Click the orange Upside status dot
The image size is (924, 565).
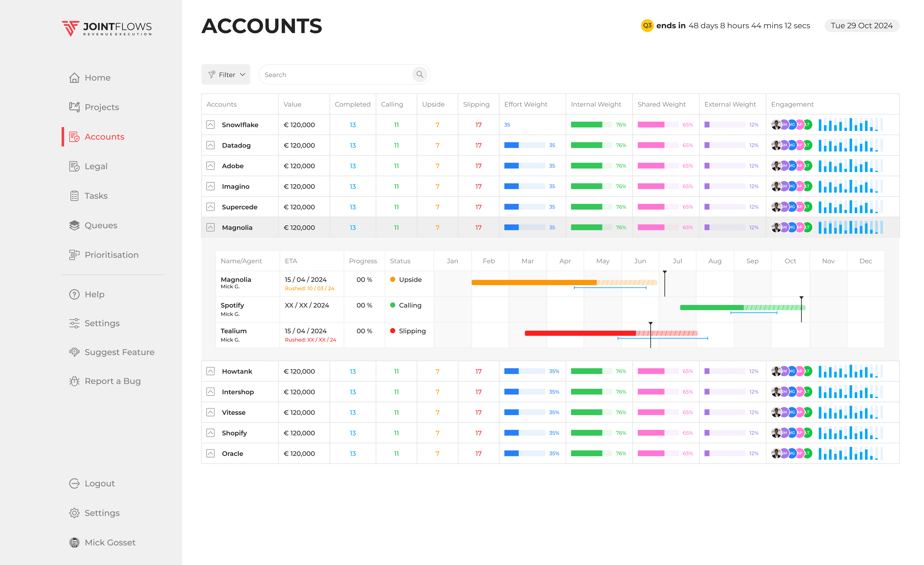pos(393,279)
